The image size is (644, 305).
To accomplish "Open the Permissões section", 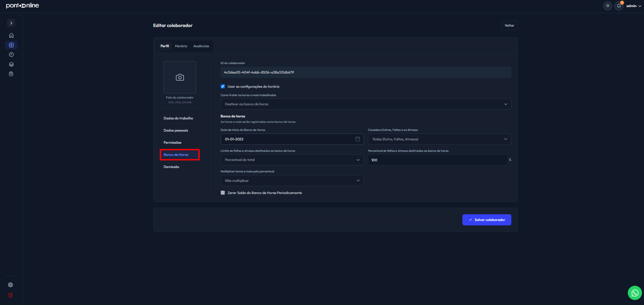I will click(x=173, y=142).
